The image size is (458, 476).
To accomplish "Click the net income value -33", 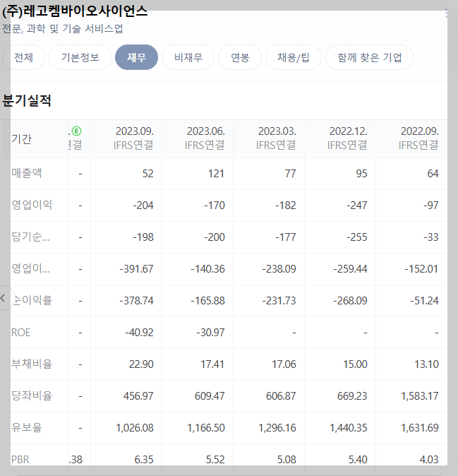I will [431, 237].
